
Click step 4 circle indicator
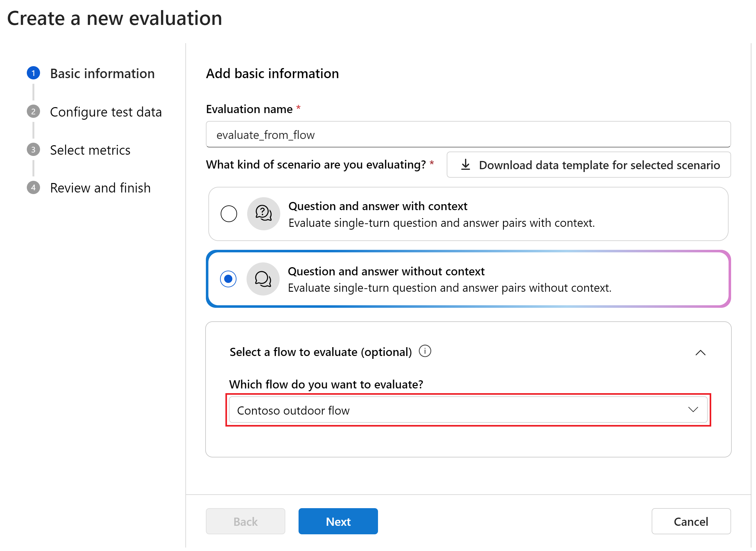tap(33, 187)
